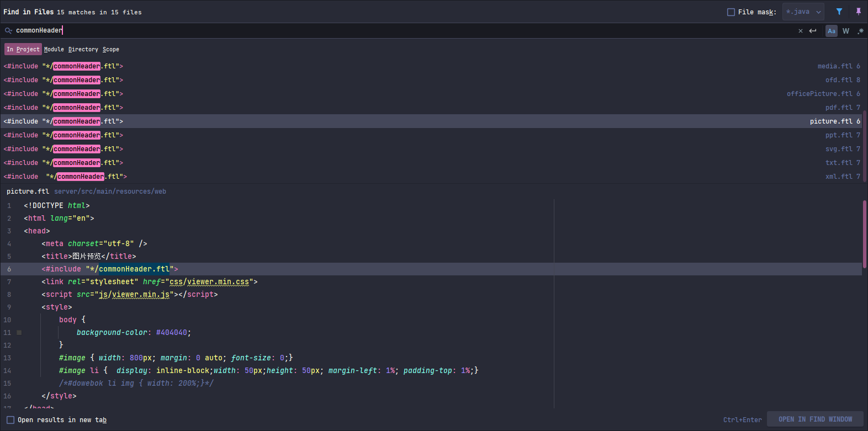
Task: Click the html lang="en" line
Action: pyautogui.click(x=59, y=219)
